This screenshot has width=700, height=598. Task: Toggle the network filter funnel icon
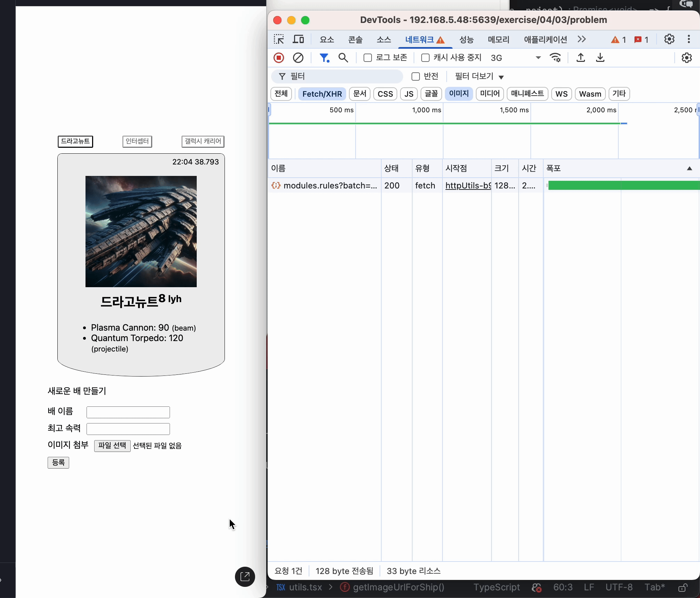point(324,58)
